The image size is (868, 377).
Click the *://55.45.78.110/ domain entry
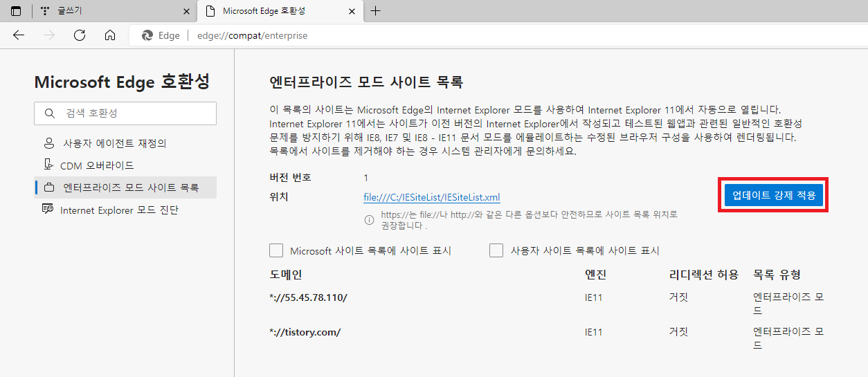click(308, 297)
